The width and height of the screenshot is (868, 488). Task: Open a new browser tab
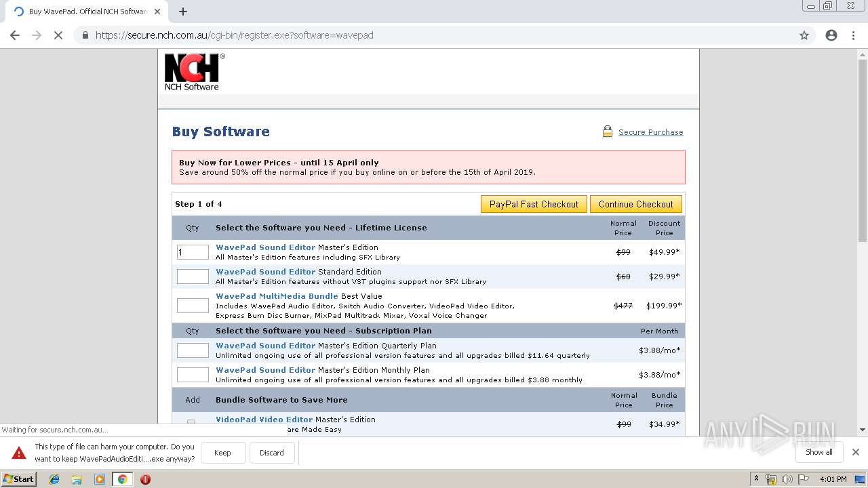(x=183, y=12)
